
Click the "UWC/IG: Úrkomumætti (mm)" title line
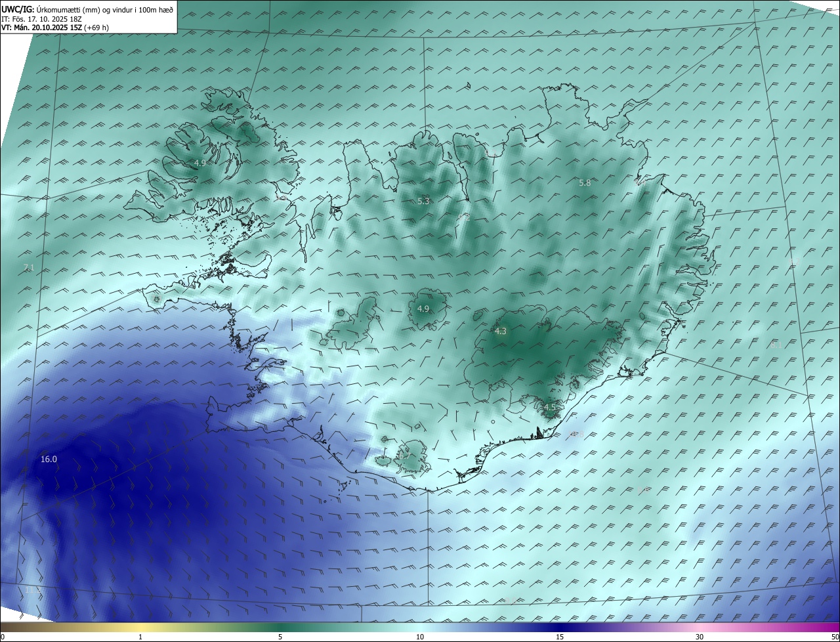click(x=87, y=10)
